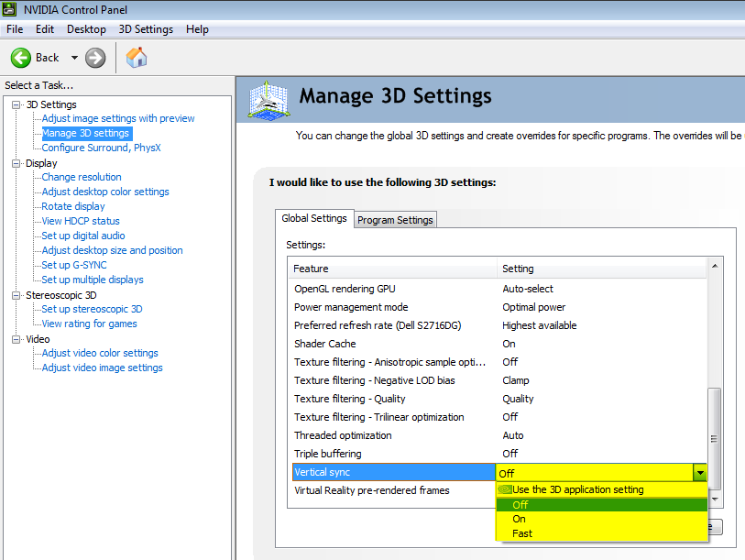Select the 'Shader Cache' row
Screen dimensions: 745x560
click(498, 344)
